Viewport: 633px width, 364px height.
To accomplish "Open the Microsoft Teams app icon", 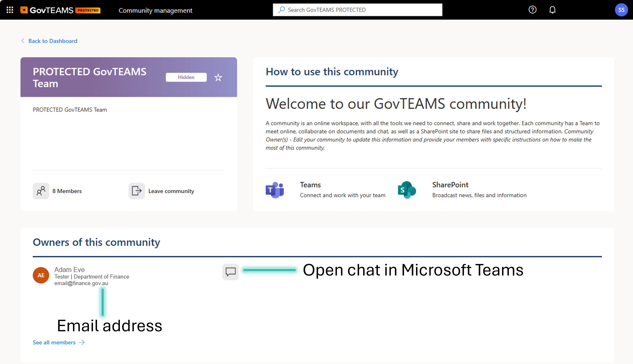I will pos(275,190).
